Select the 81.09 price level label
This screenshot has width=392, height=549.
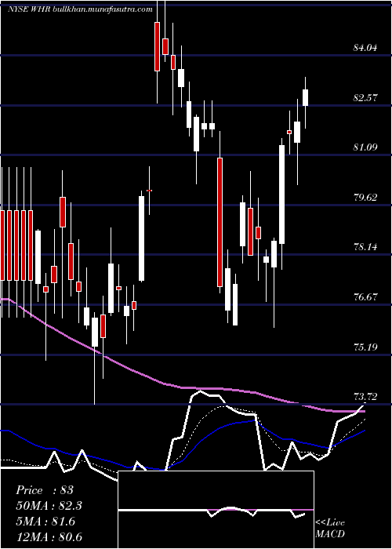coord(365,147)
